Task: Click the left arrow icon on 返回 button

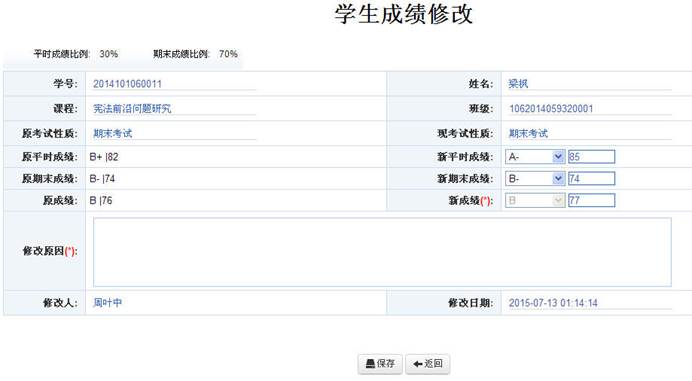Action: [x=417, y=364]
